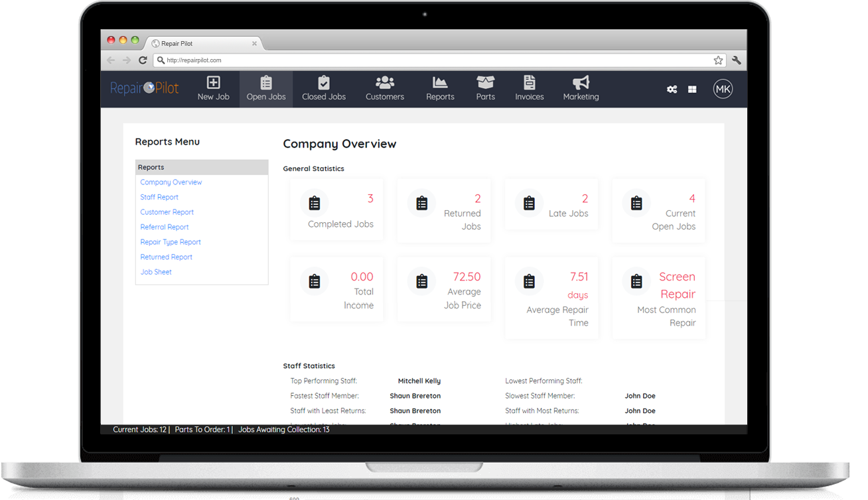This screenshot has height=500, width=868.
Task: Open the Referral Report link
Action: (165, 227)
